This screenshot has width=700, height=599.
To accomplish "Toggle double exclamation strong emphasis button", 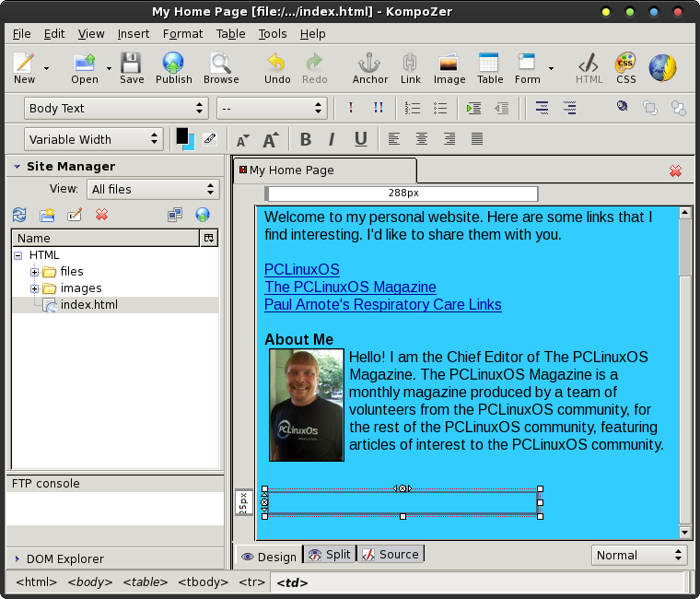I will (x=379, y=108).
